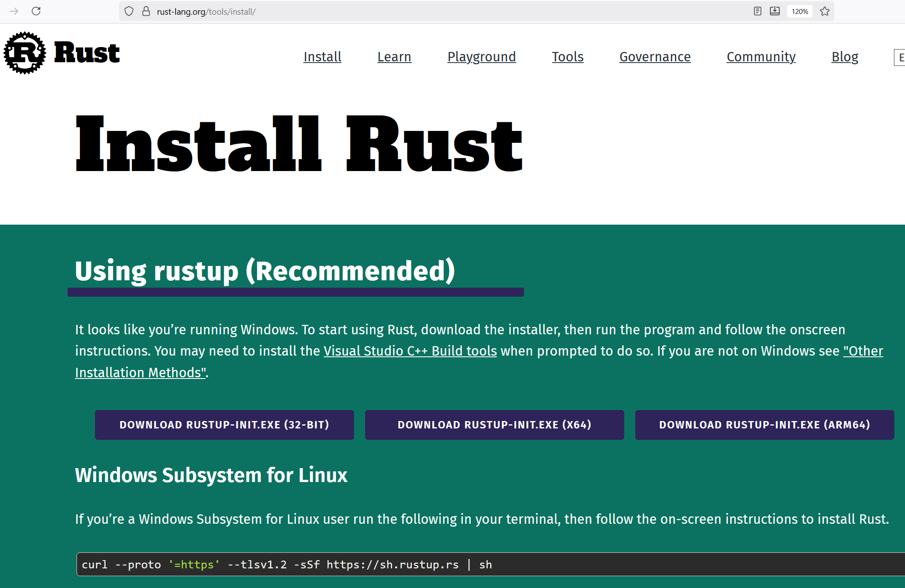Image resolution: width=905 pixels, height=588 pixels.
Task: Download rustup-init.exe ARM64 installer
Action: tap(765, 425)
